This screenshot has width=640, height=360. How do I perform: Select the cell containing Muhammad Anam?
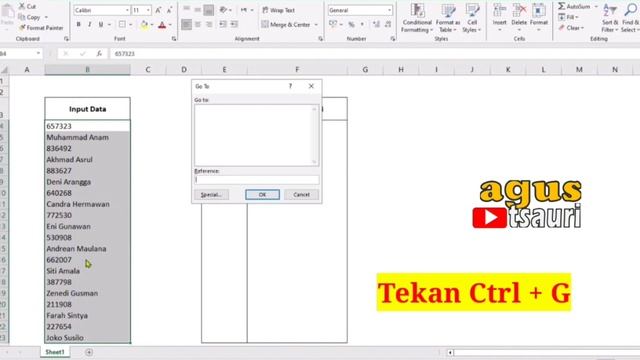pos(87,137)
